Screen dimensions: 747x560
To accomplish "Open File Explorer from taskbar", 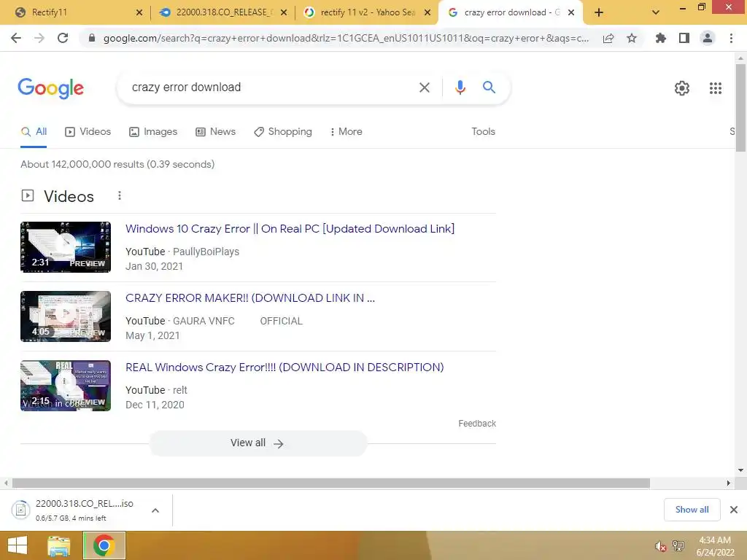I will pos(58,545).
